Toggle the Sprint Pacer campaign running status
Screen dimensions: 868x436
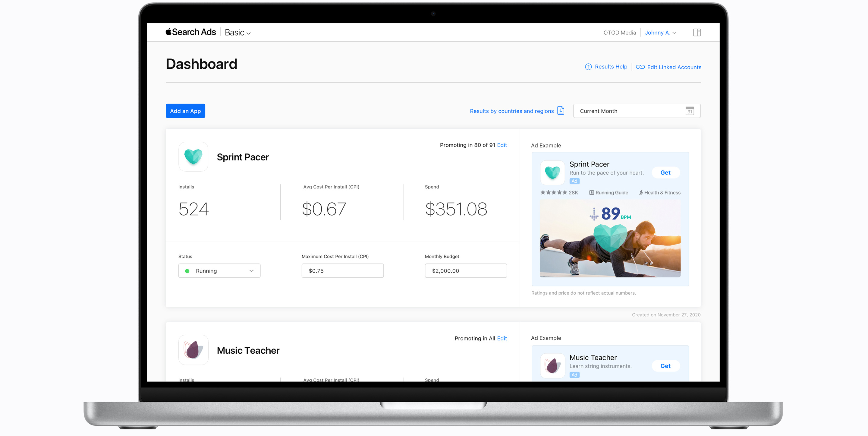[219, 270]
